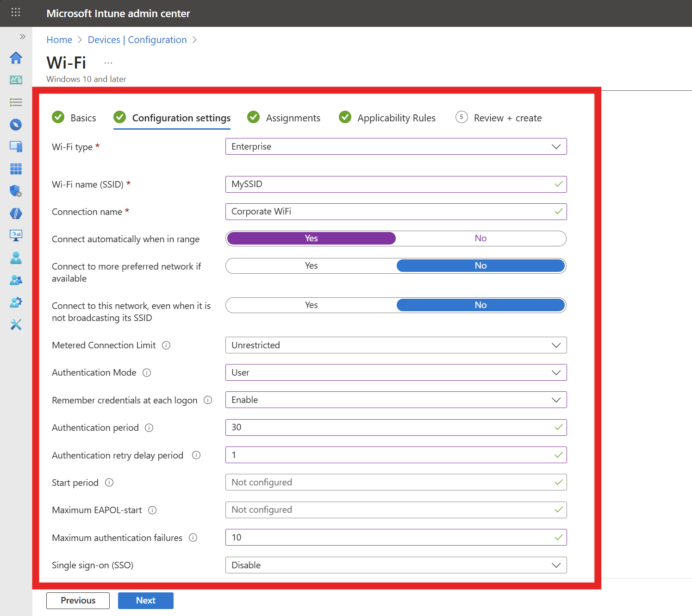Click the Next button
The width and height of the screenshot is (692, 616).
[145, 601]
